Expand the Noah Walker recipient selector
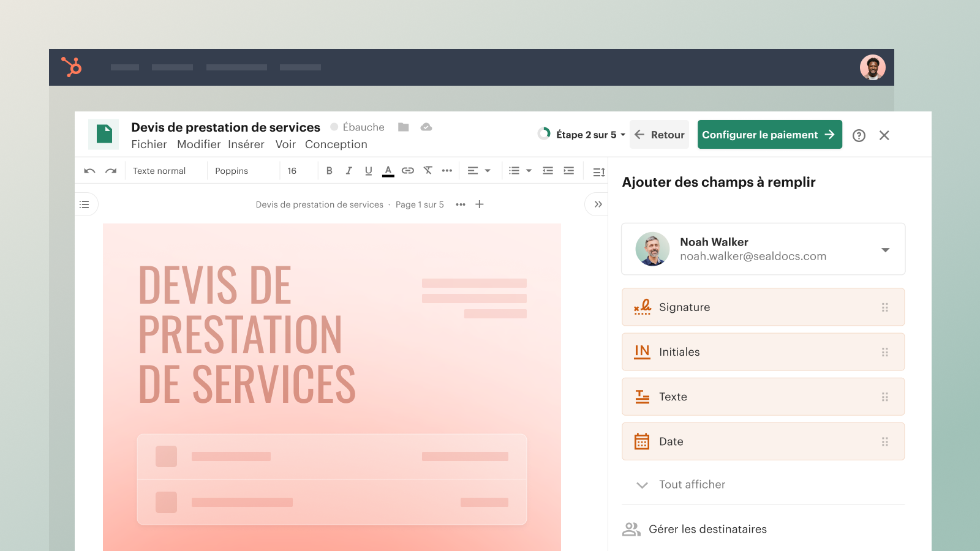980x551 pixels. [x=885, y=250]
